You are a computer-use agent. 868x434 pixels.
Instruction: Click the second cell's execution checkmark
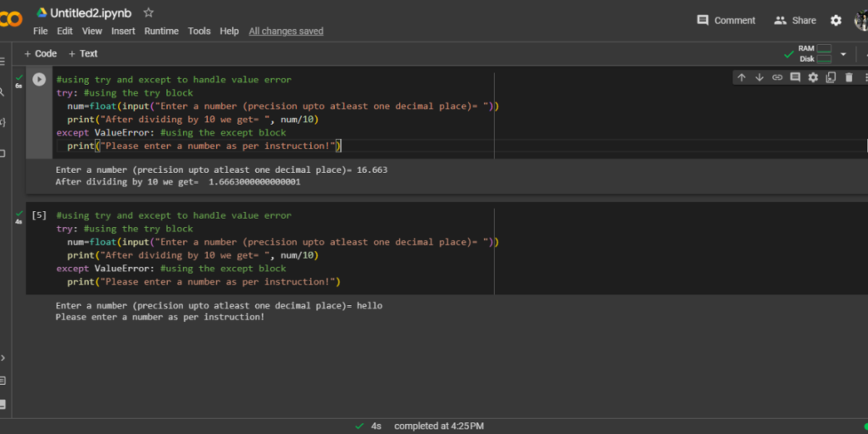tap(19, 213)
